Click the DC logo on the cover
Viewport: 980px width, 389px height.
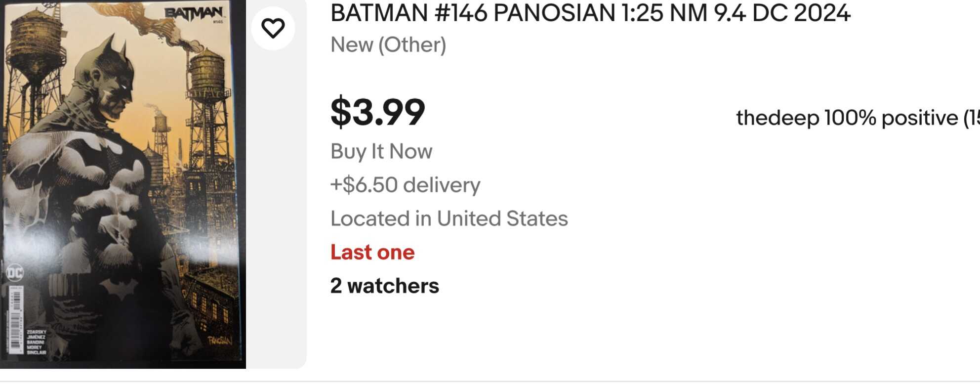[14, 273]
